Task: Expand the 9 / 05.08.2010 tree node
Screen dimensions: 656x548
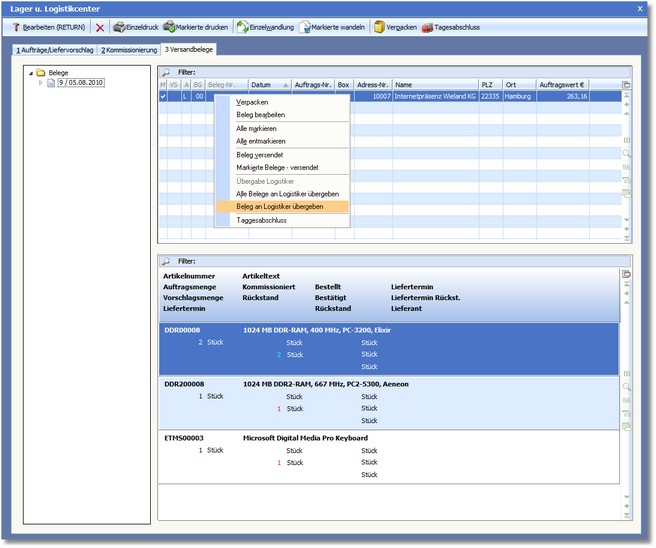Action: (x=41, y=83)
